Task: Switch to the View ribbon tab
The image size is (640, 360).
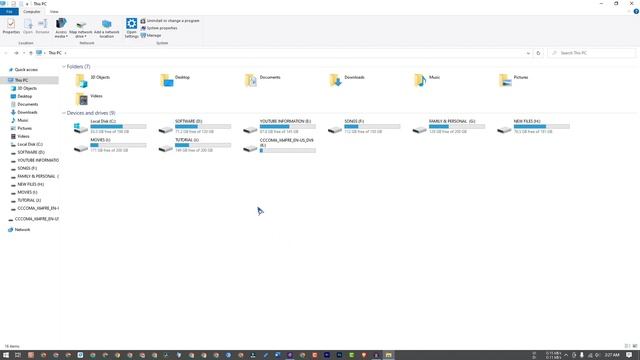Action: point(54,11)
